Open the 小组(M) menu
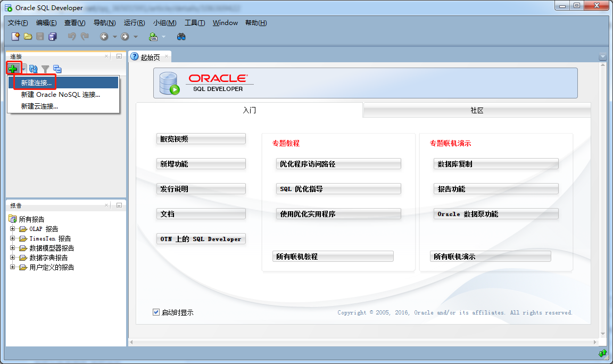This screenshot has height=364, width=613. pyautogui.click(x=165, y=23)
